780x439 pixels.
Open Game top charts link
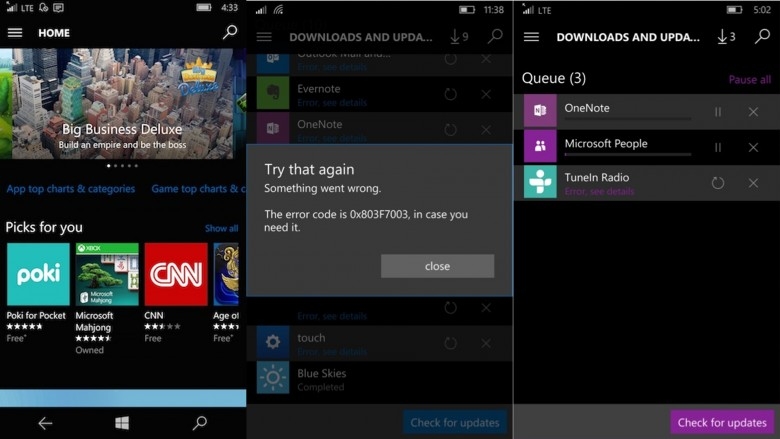pyautogui.click(x=198, y=189)
